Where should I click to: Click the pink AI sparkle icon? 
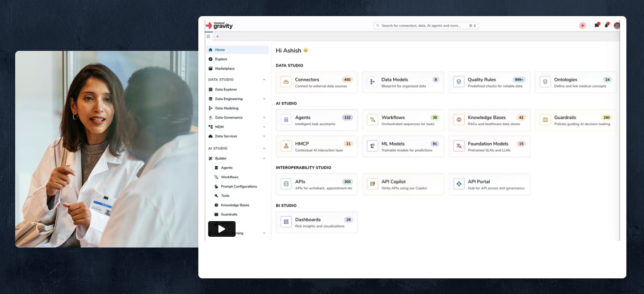tap(582, 25)
